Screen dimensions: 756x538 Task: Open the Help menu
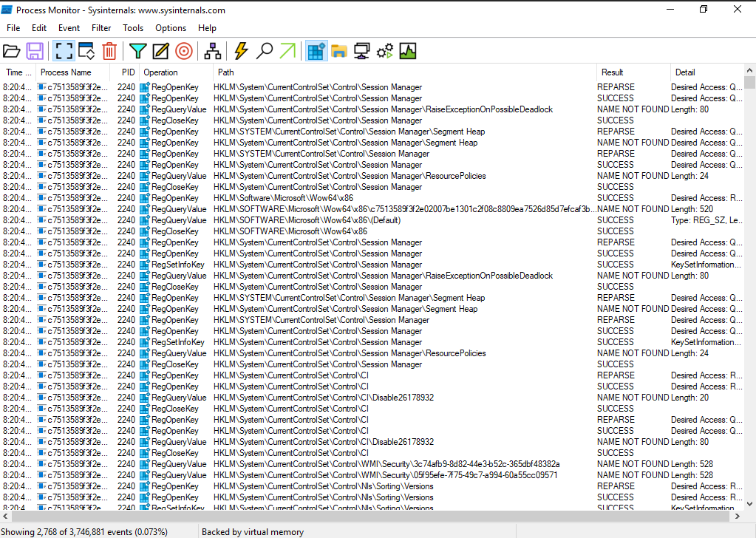207,28
